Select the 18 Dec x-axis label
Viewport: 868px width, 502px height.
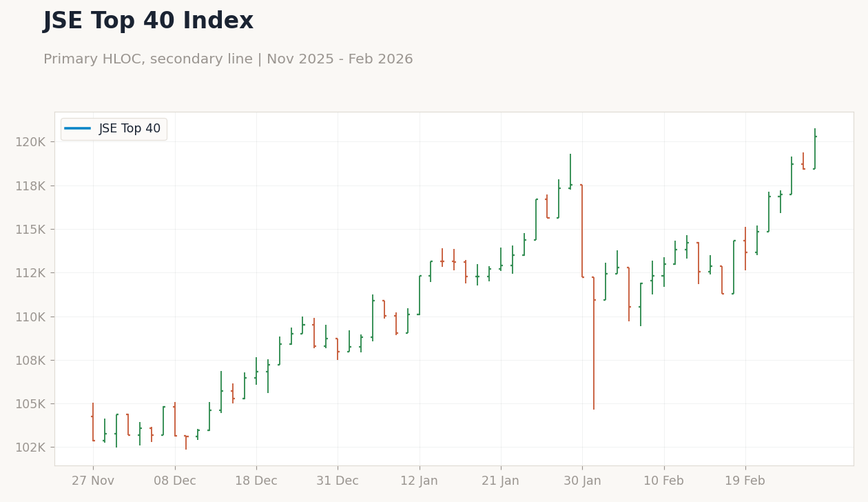pos(256,481)
